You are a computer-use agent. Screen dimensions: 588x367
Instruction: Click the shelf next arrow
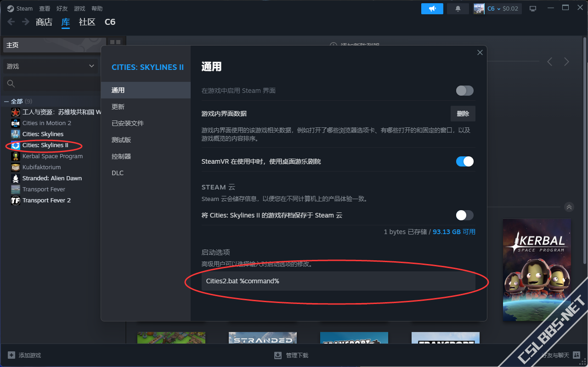566,62
